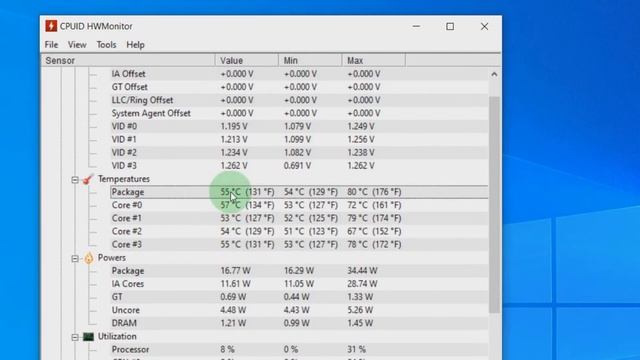Click the 34.44 W maximum Package power

click(362, 271)
